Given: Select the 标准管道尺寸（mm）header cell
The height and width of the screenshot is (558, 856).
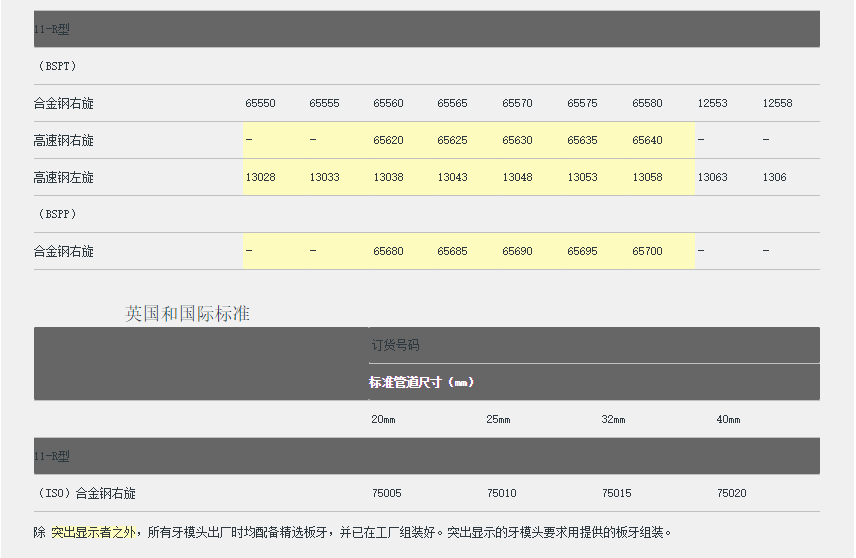Looking at the screenshot, I should click(421, 382).
